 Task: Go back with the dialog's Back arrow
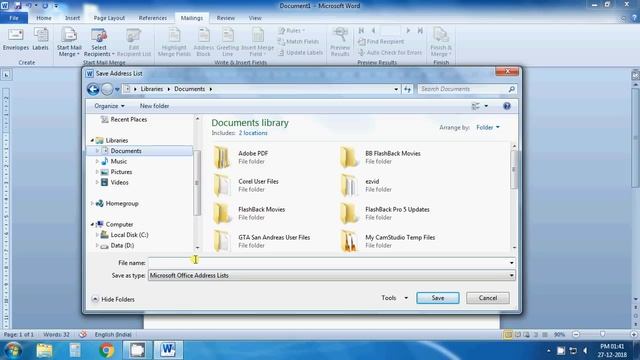(93, 89)
